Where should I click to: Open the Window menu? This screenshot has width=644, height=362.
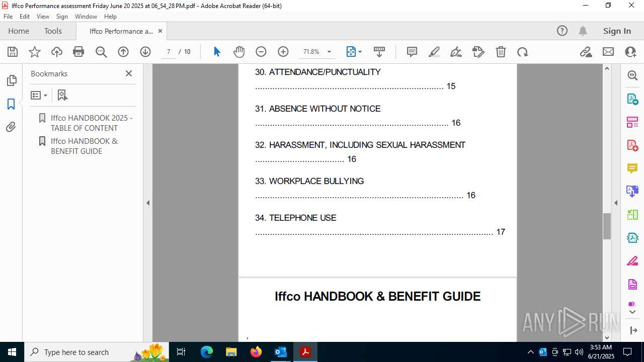point(86,17)
